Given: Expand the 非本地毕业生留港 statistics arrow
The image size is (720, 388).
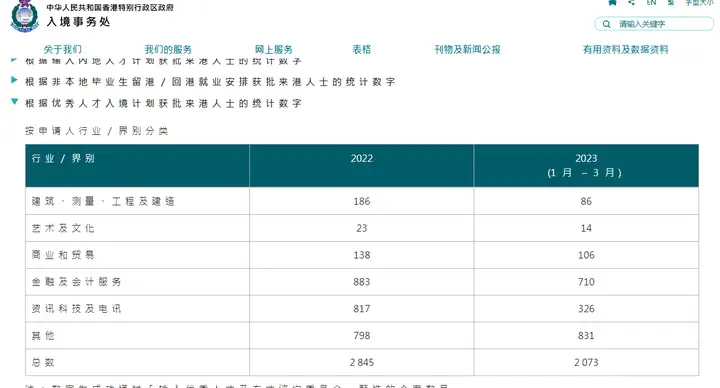Looking at the screenshot, I should (x=14, y=80).
